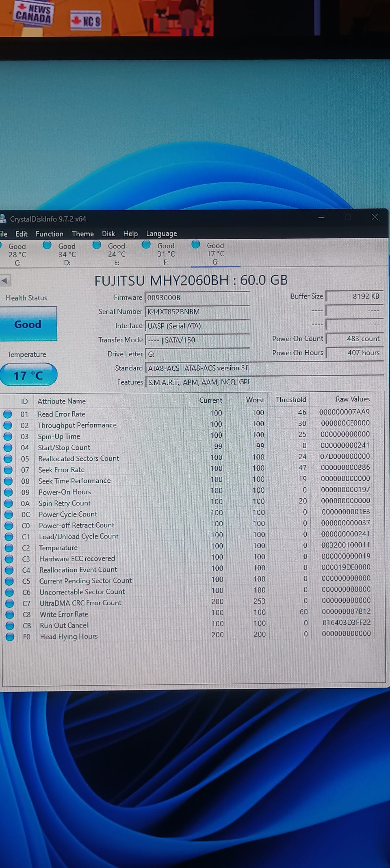The image size is (390, 868).
Task: Select the Reallocation Event Count attribute name
Action: (x=78, y=570)
